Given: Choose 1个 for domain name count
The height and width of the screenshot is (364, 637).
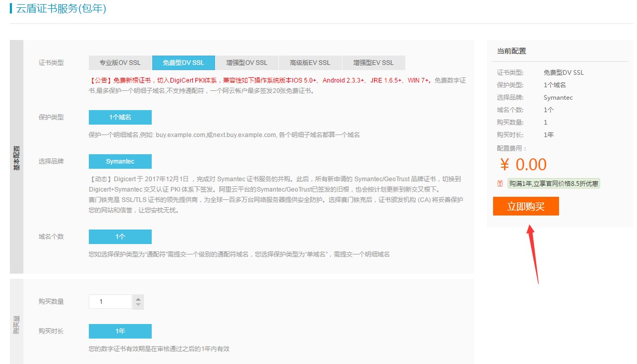Looking at the screenshot, I should (x=120, y=236).
